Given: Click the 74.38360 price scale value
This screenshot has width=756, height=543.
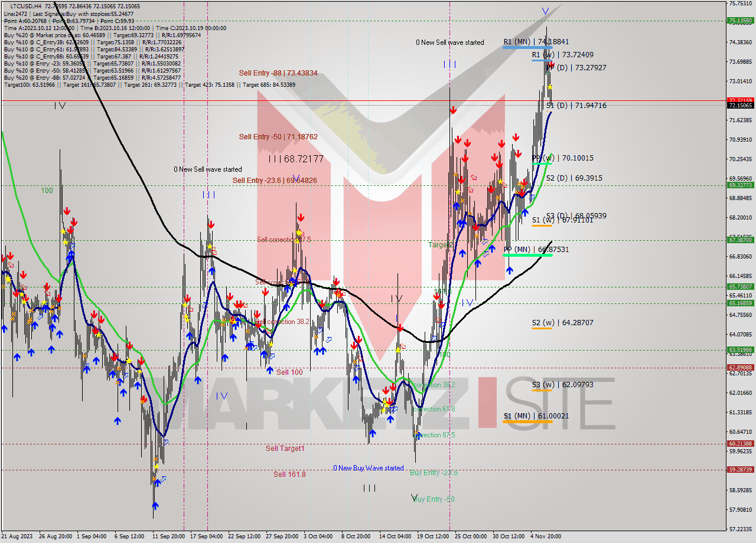Looking at the screenshot, I should (x=740, y=42).
